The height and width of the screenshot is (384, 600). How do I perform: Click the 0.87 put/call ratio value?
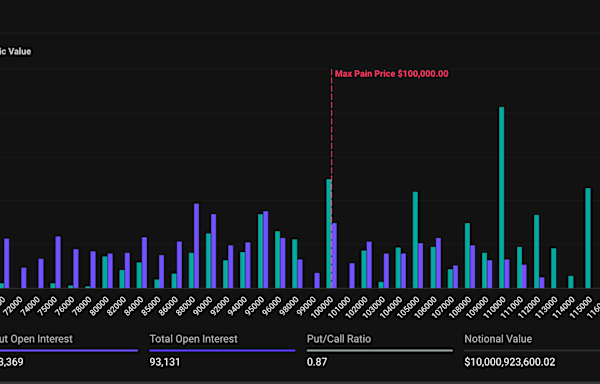tap(317, 362)
